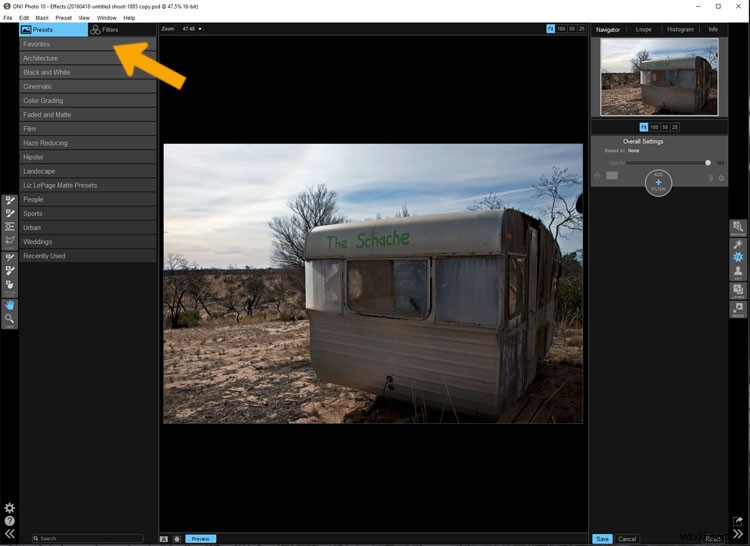
Task: Open the Browse module
Action: (x=738, y=228)
